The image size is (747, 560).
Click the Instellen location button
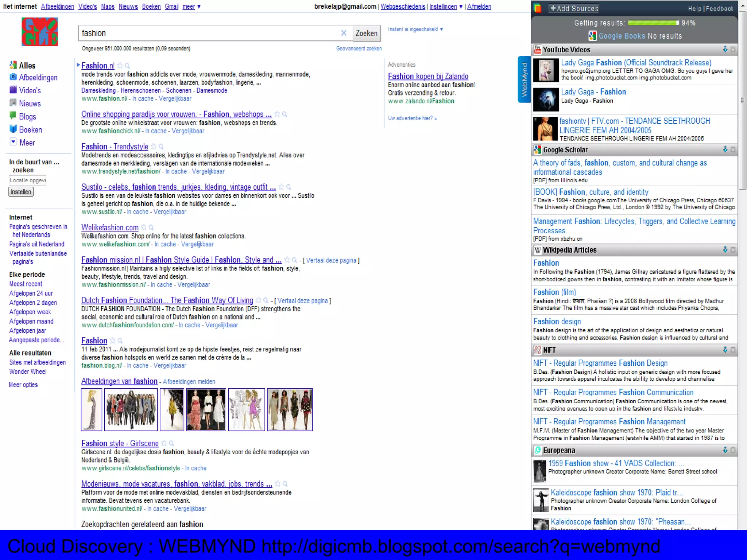tap(21, 192)
